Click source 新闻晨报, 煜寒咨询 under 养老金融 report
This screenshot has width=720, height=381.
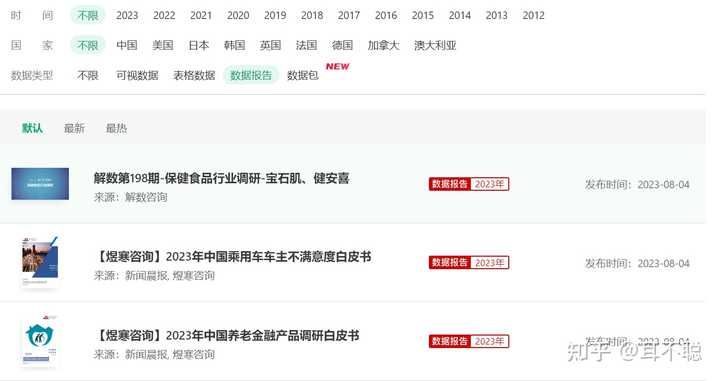coord(154,354)
